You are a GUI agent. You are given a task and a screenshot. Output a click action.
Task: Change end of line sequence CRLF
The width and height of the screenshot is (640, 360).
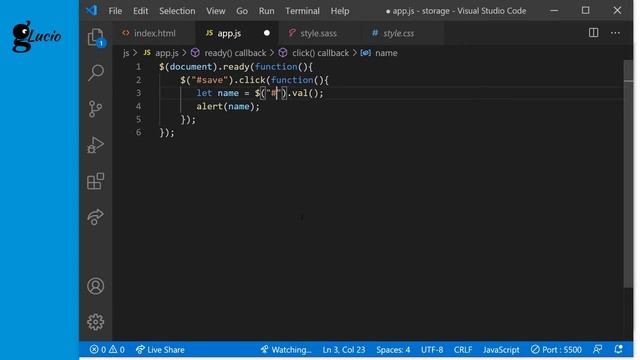463,350
